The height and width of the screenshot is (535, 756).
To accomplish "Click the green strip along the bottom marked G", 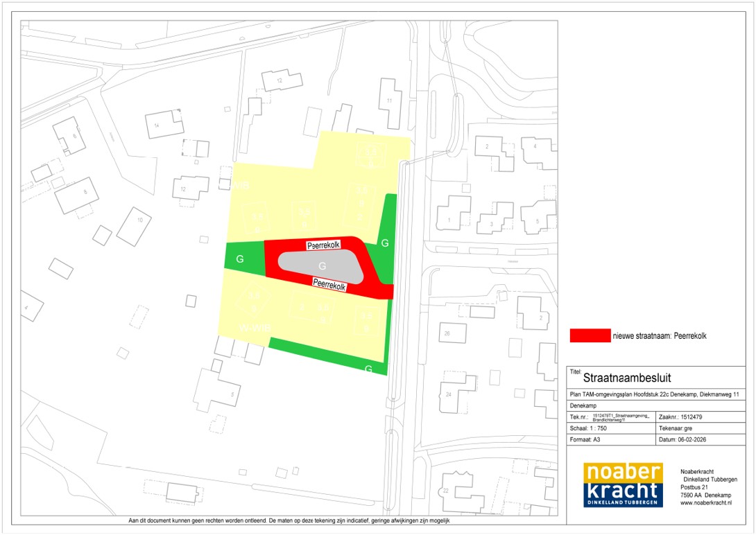I will [326, 353].
